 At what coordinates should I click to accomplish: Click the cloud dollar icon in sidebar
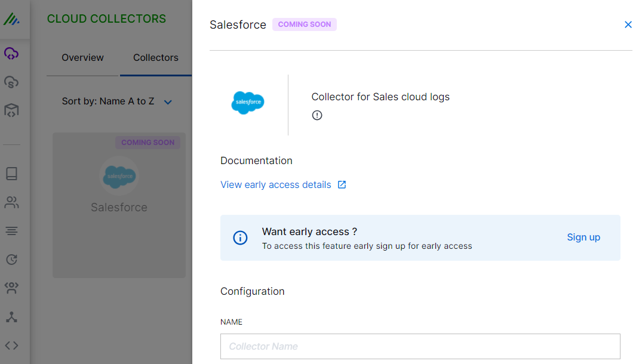tap(11, 82)
